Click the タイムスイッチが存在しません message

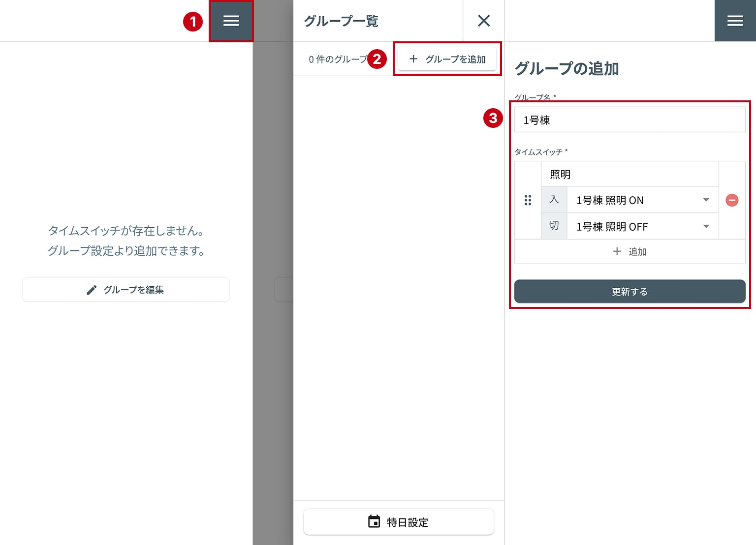coord(126,231)
